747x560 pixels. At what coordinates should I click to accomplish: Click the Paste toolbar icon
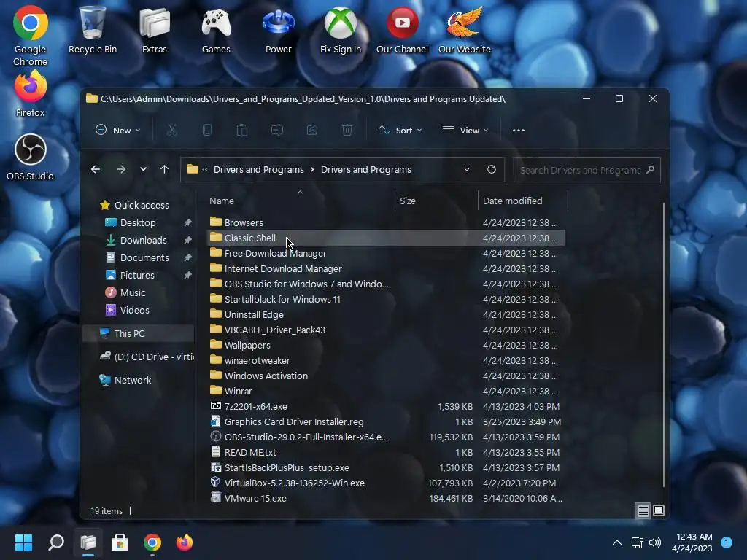(242, 130)
